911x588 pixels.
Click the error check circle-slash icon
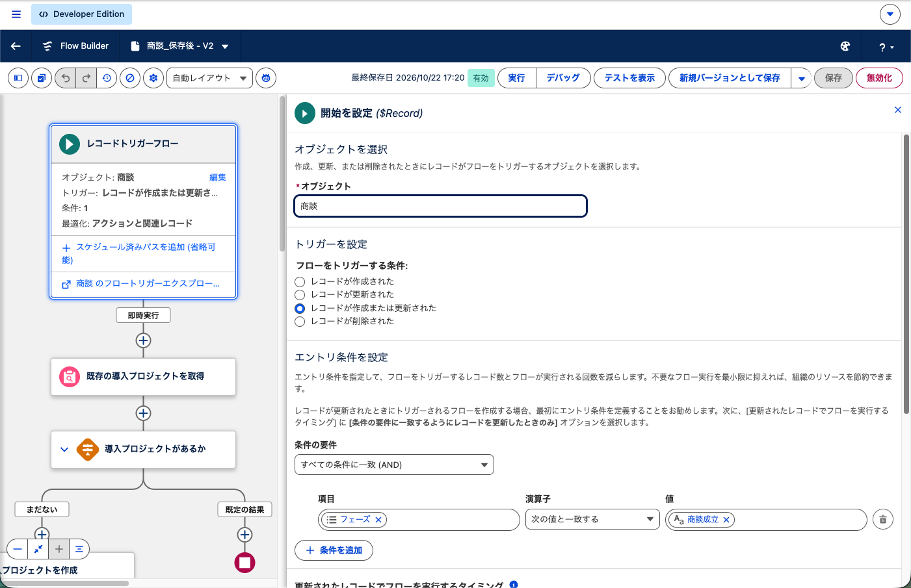[130, 78]
